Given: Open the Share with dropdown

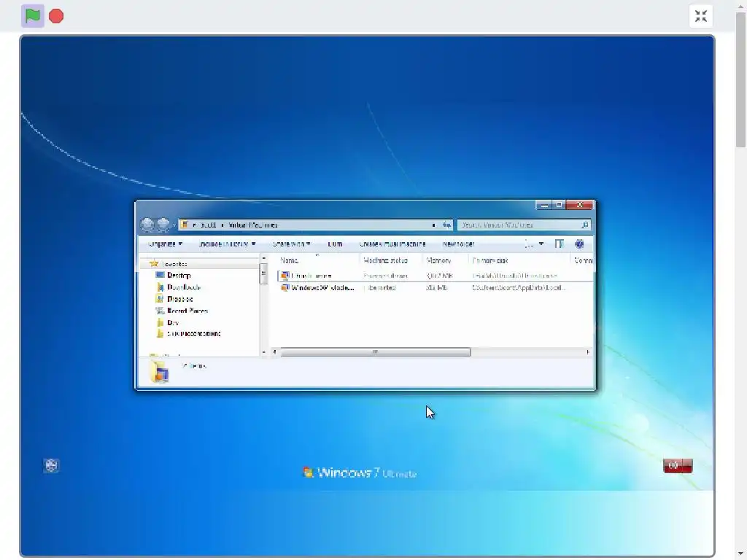Looking at the screenshot, I should click(292, 244).
